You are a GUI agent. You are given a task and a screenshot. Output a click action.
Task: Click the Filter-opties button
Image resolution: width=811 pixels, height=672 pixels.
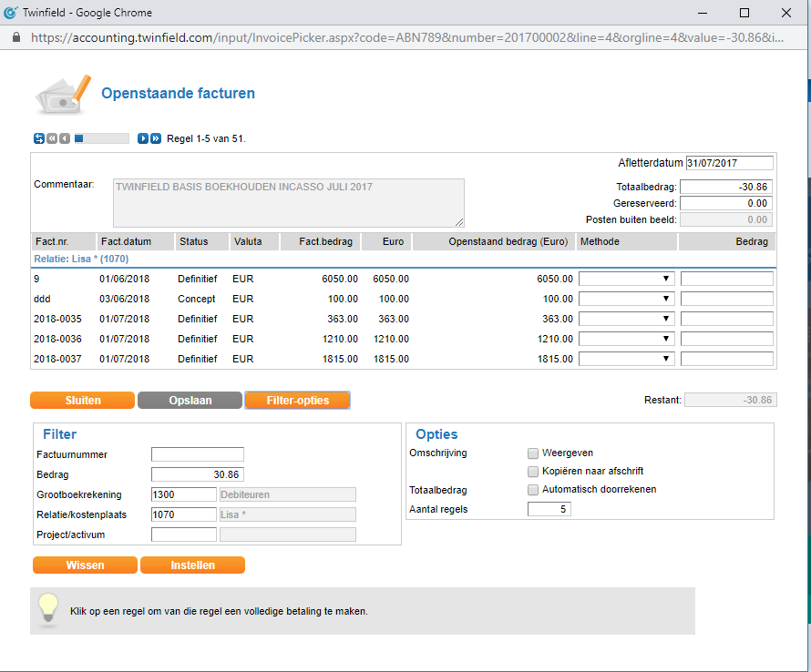click(x=297, y=401)
